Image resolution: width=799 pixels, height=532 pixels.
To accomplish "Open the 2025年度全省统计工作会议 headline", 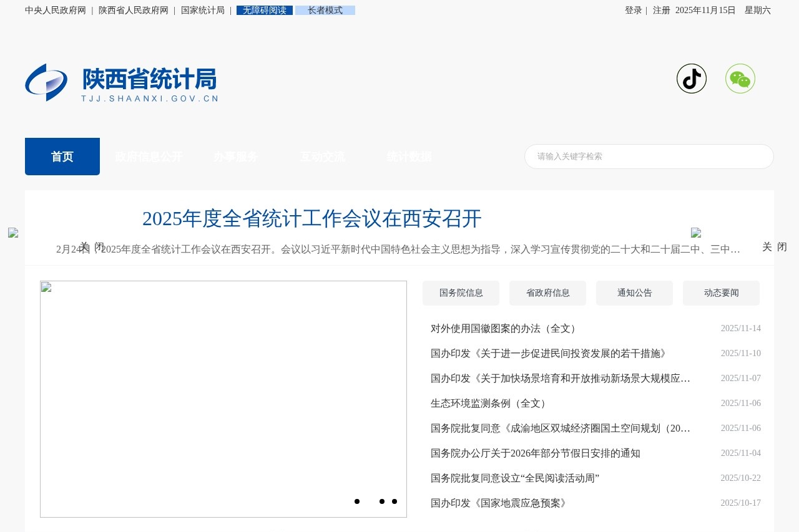I will (311, 220).
